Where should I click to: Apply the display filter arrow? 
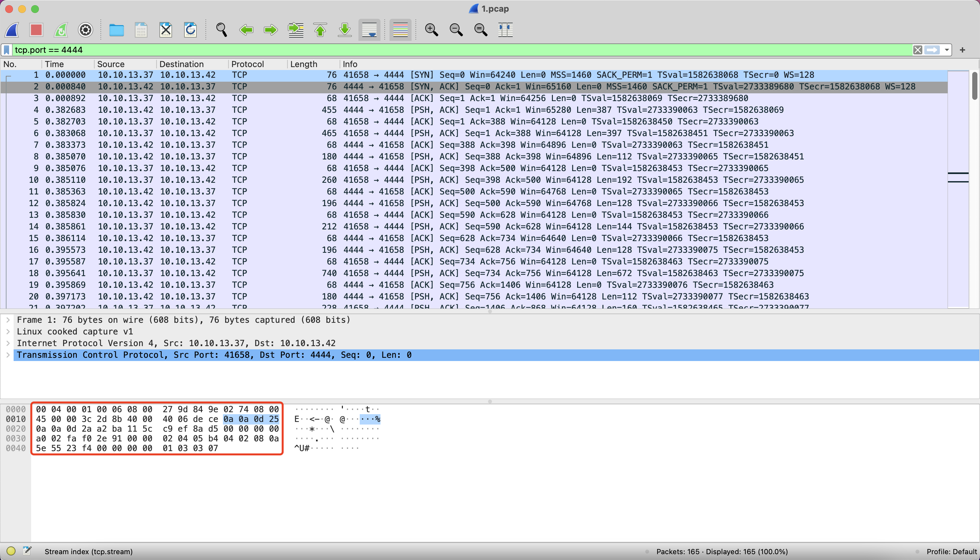pos(931,50)
